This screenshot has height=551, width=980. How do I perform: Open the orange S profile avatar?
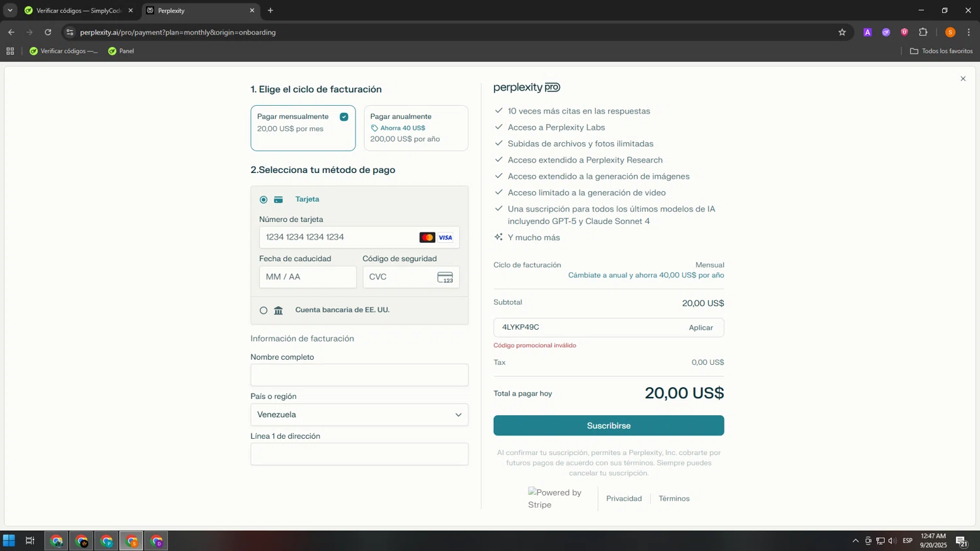[x=951, y=32]
